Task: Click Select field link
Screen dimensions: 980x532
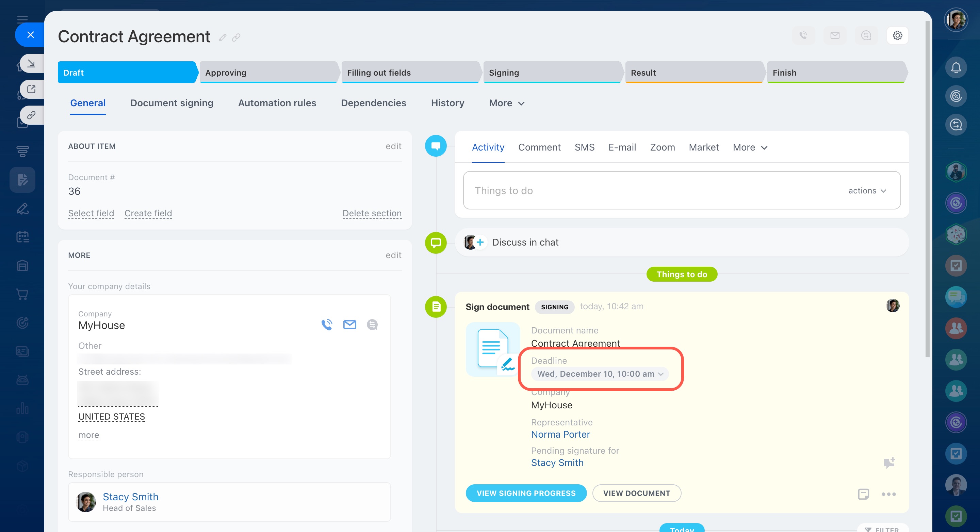Action: 91,213
